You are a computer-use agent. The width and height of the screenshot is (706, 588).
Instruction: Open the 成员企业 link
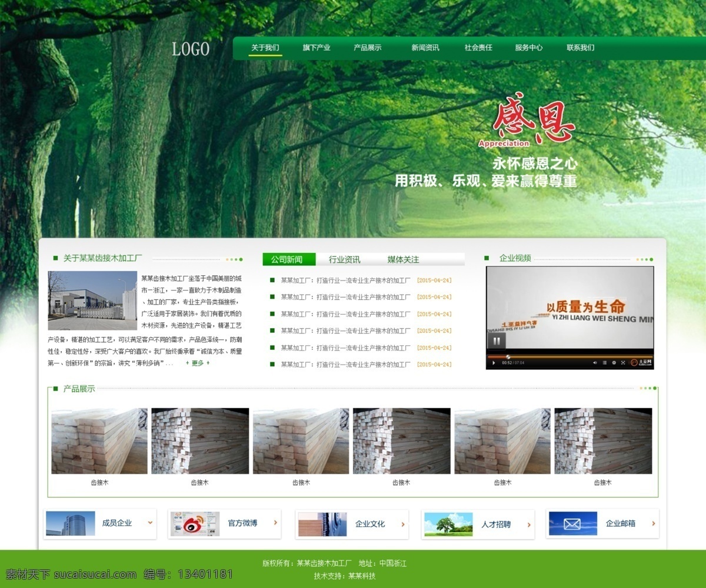click(117, 523)
